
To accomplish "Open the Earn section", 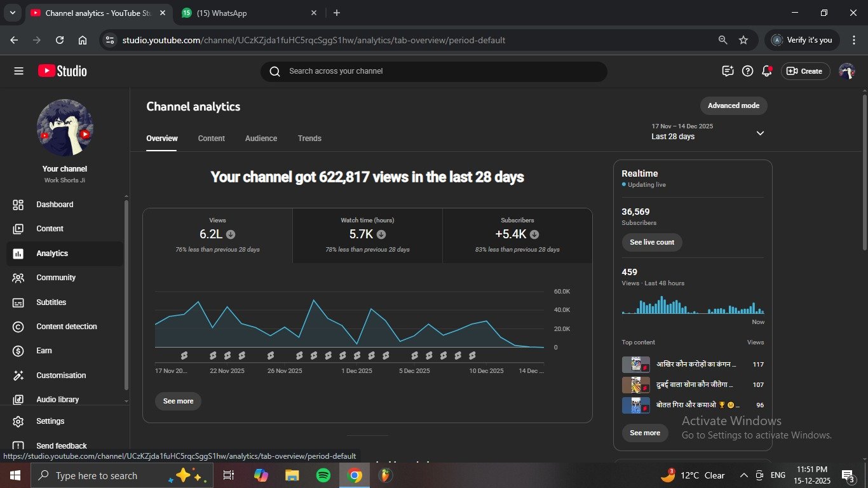I will click(x=44, y=351).
